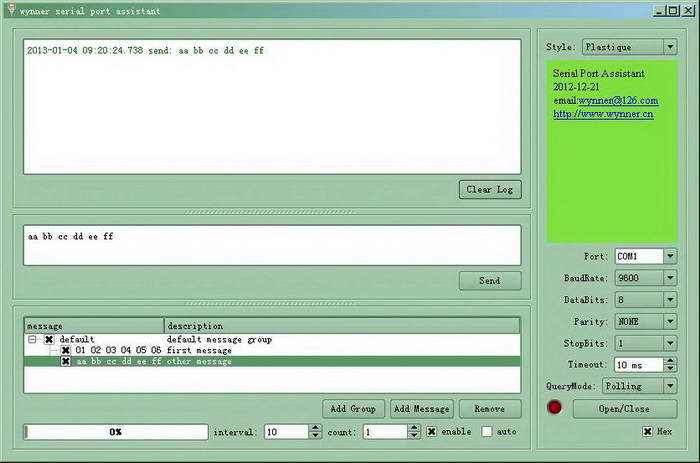Open the wynner@126.com email link
Screen dimensions: 700x463
pos(618,100)
